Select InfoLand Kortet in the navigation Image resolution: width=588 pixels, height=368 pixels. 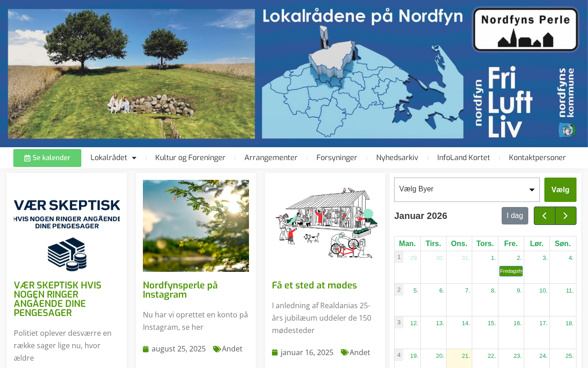tap(464, 158)
